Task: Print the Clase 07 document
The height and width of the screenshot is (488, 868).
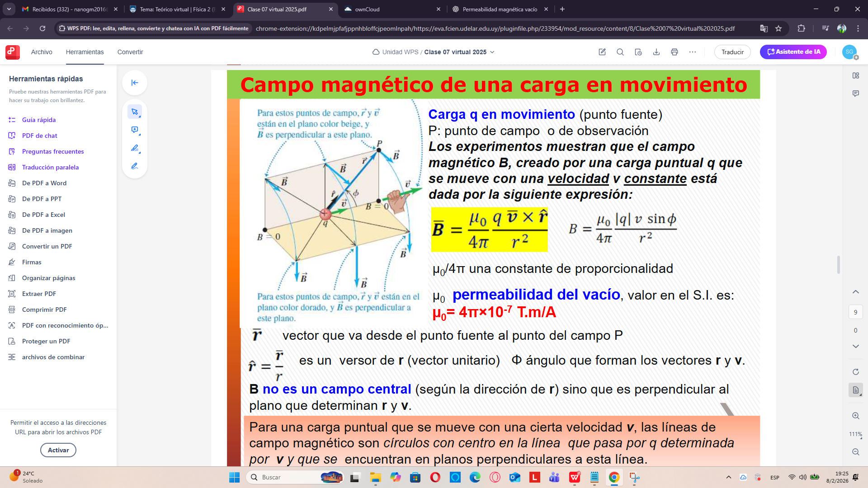Action: (675, 52)
